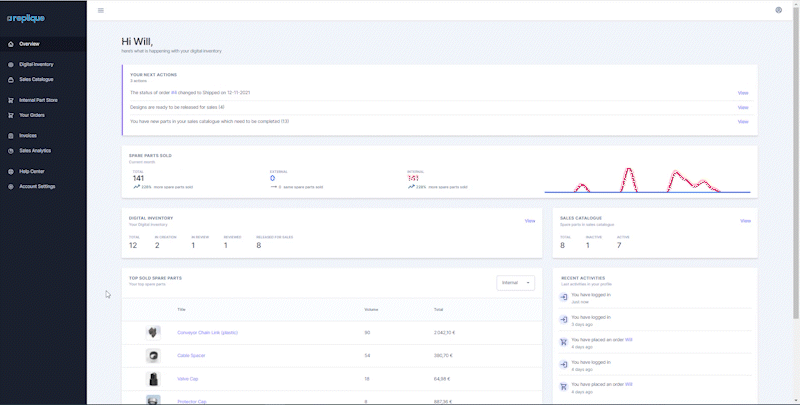
Task: Click Cable Spacer thumbnail image
Action: (153, 356)
